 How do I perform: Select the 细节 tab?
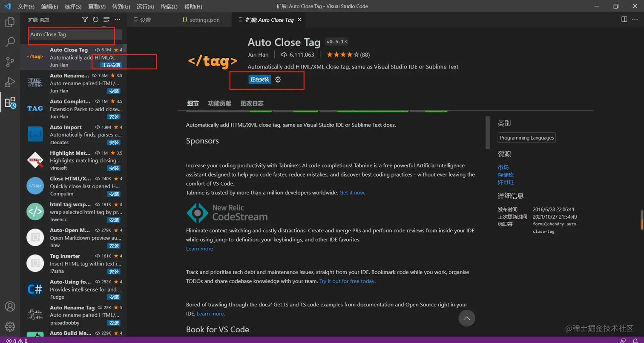pyautogui.click(x=193, y=103)
